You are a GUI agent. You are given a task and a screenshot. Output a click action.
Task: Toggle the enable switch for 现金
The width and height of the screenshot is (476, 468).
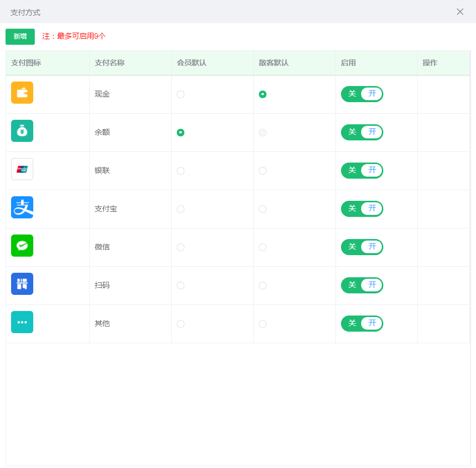pos(362,94)
